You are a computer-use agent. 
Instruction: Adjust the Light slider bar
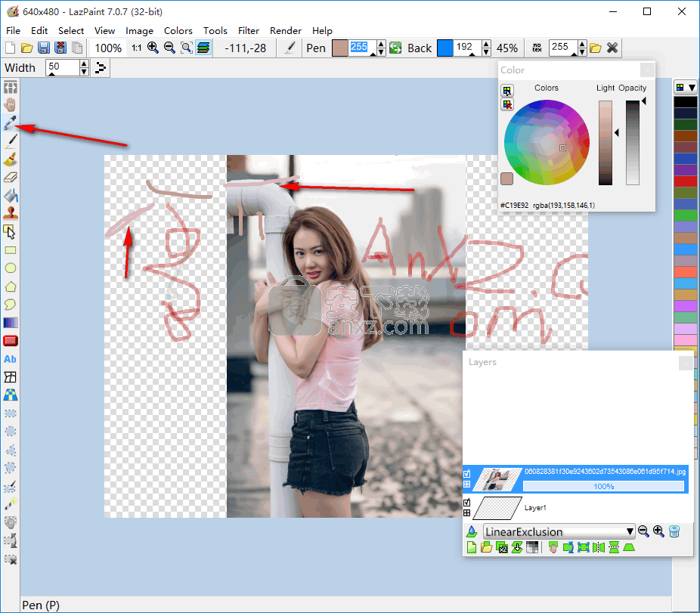coord(606,142)
